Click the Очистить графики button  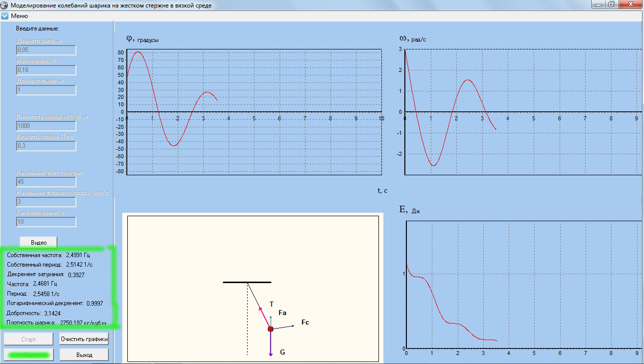tap(84, 339)
